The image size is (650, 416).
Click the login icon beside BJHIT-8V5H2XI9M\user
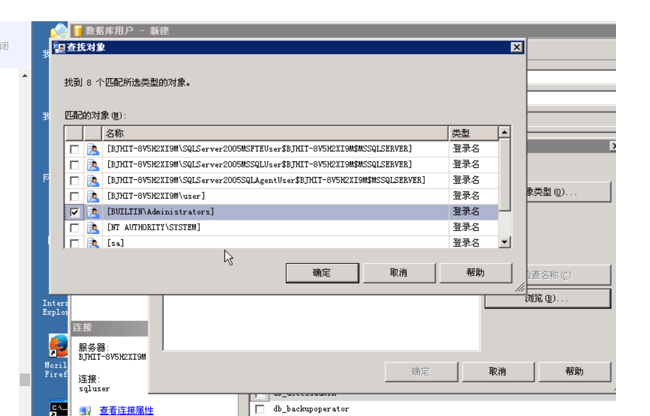point(93,196)
